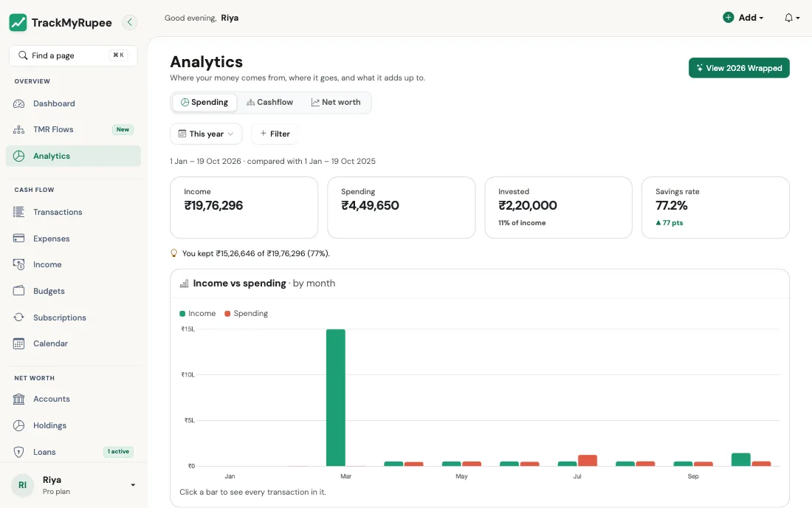Expand the notifications dropdown caret
This screenshot has width=812, height=508.
click(x=797, y=18)
